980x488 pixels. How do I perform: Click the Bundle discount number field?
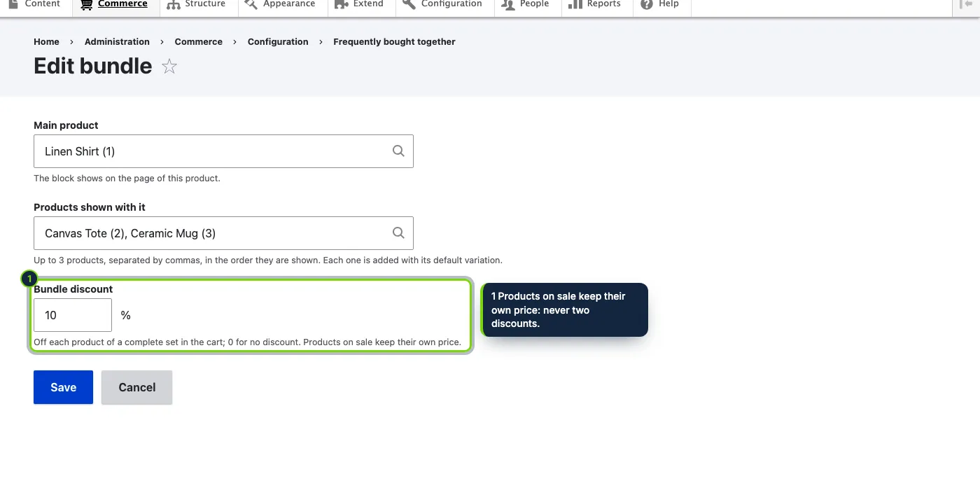tap(73, 315)
